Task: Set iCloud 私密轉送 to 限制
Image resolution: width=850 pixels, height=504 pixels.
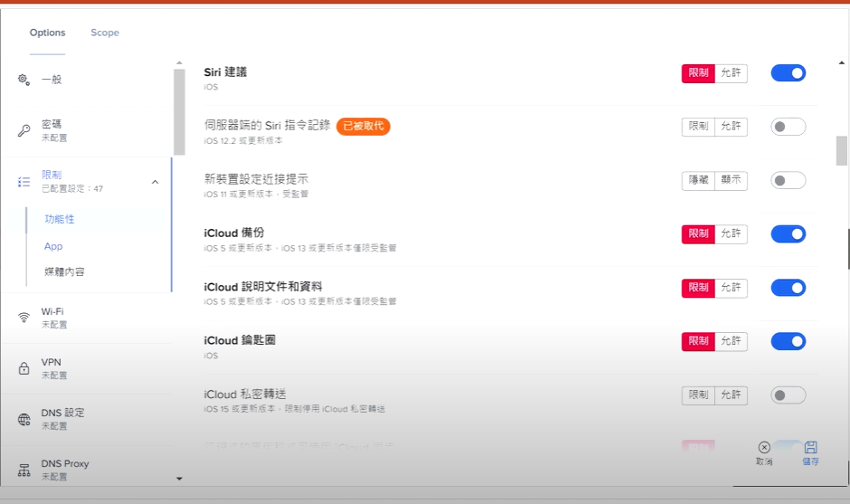Action: point(698,395)
